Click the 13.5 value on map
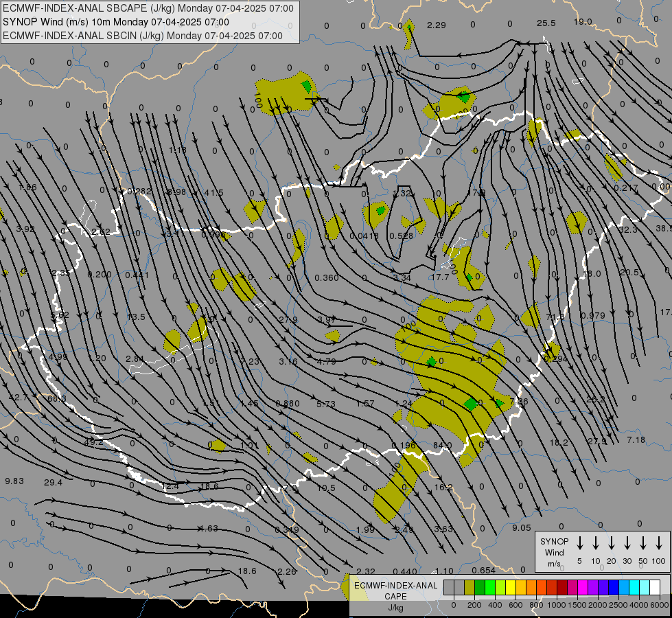The height and width of the screenshot is (618, 672). [137, 317]
